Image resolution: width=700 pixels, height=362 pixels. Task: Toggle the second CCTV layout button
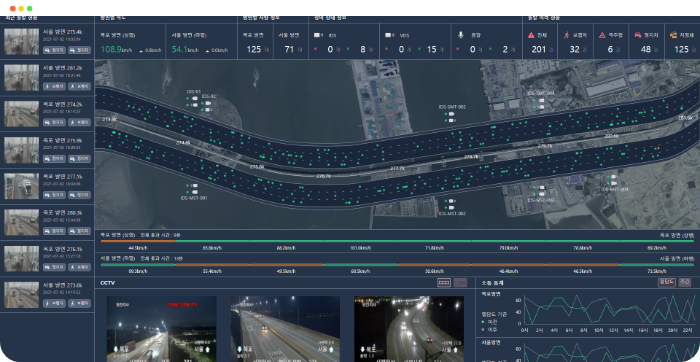pos(460,283)
